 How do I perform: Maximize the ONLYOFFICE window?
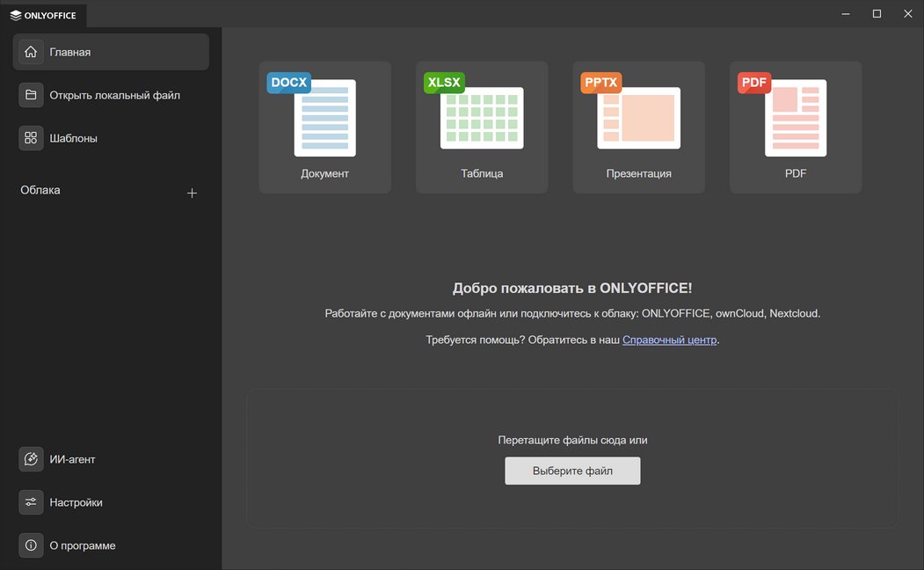877,14
